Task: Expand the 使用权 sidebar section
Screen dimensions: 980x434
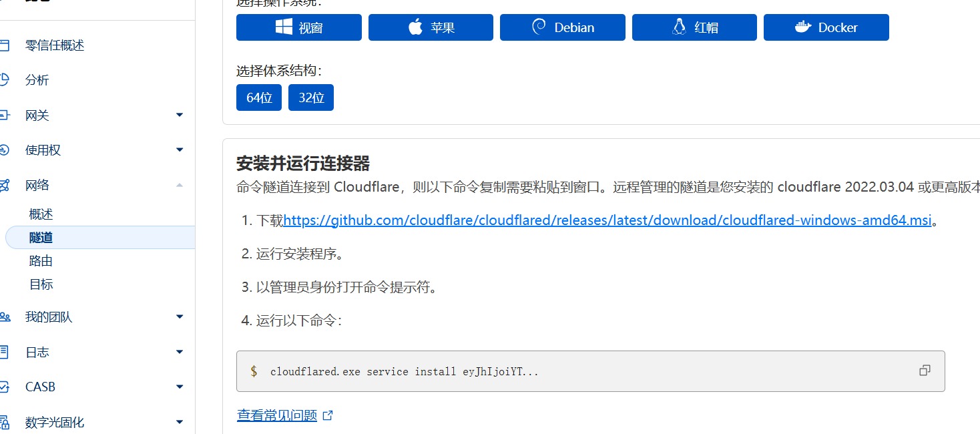Action: 179,150
